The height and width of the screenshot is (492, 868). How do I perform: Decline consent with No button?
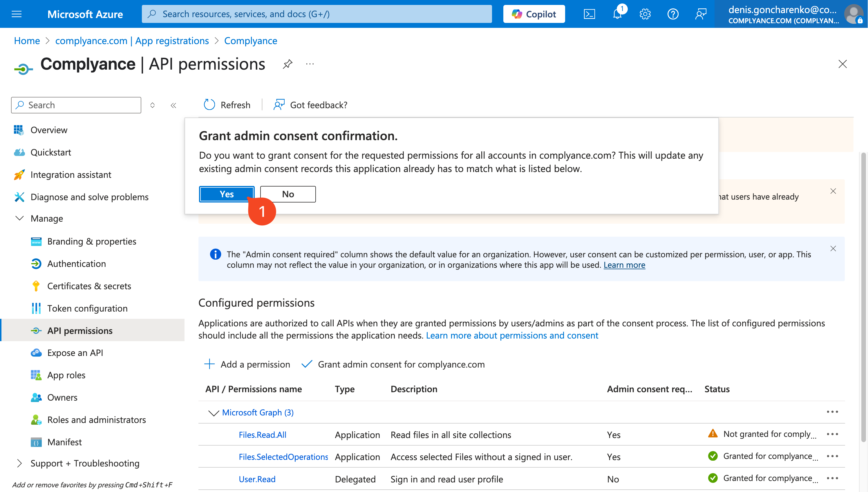[x=288, y=194]
